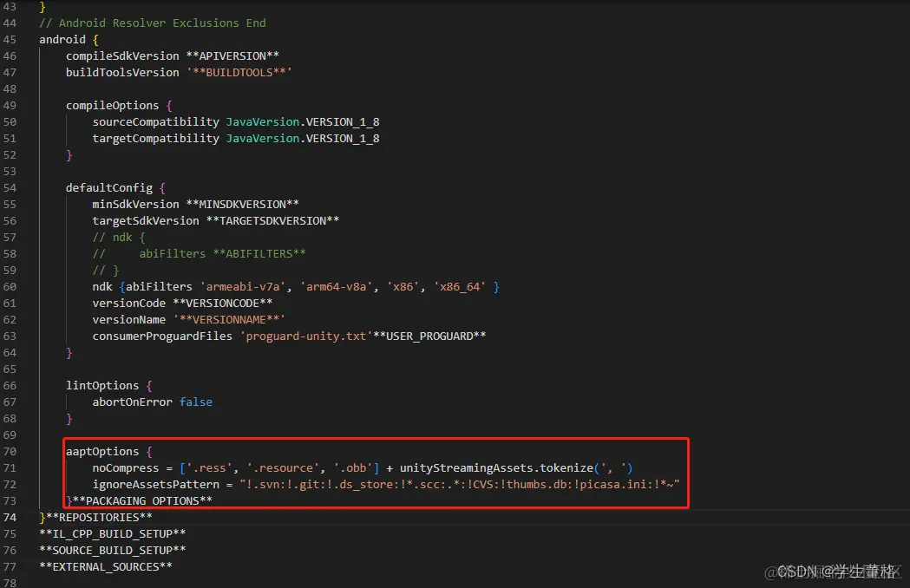Click 'ignoreAssetsPattern' at start of line 72
The image size is (910, 588).
[x=155, y=484]
